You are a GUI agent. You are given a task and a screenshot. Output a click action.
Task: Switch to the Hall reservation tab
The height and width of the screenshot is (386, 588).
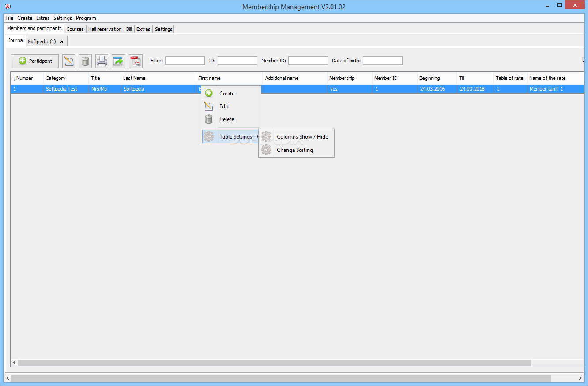point(105,29)
